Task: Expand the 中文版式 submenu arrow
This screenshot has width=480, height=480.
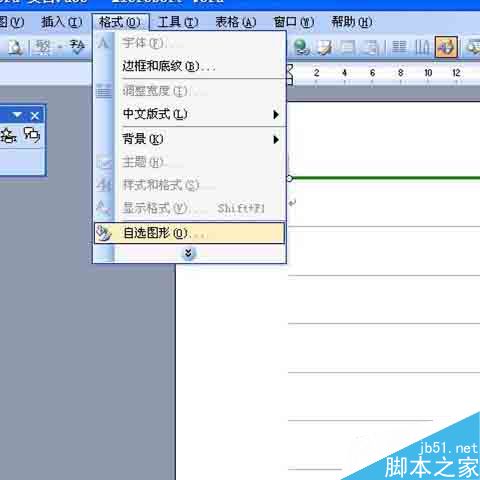Action: [x=276, y=115]
